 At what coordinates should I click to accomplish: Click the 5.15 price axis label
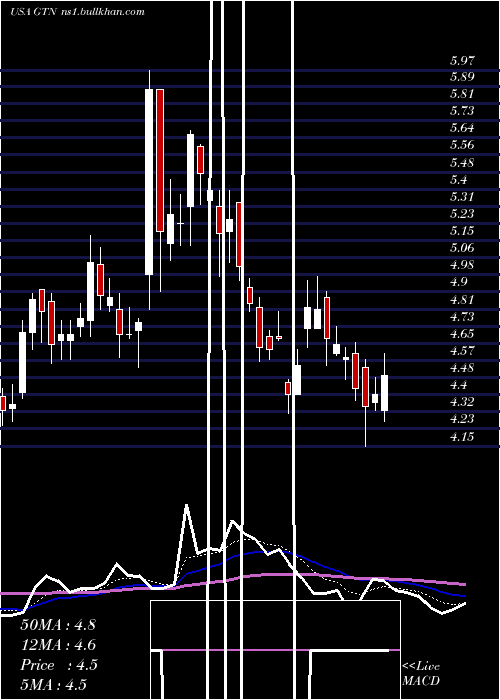tap(462, 231)
